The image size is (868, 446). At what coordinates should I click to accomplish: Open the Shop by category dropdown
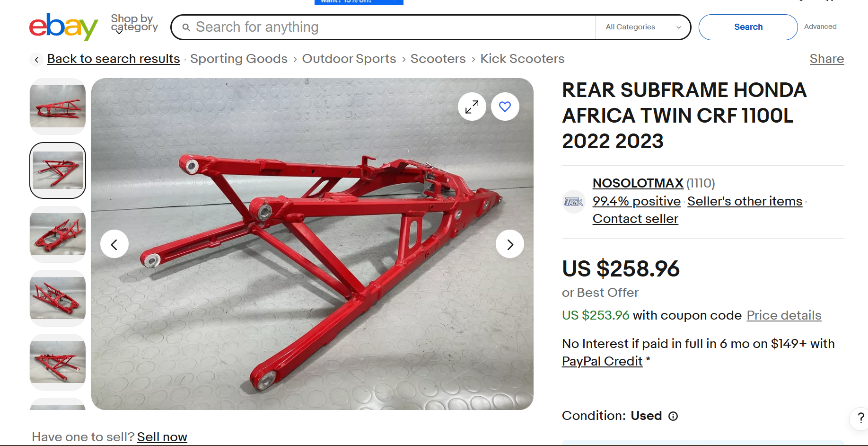click(x=134, y=24)
